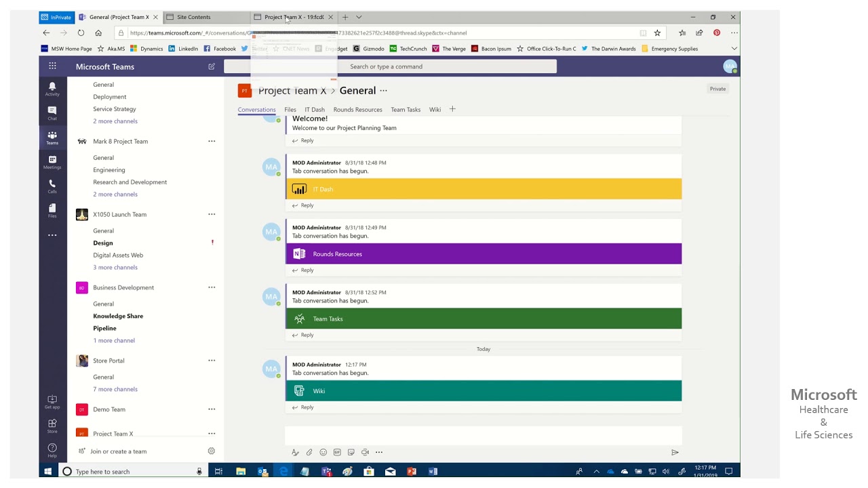Go to browser home page
Viewport: 868px width, 488px height.
point(98,33)
